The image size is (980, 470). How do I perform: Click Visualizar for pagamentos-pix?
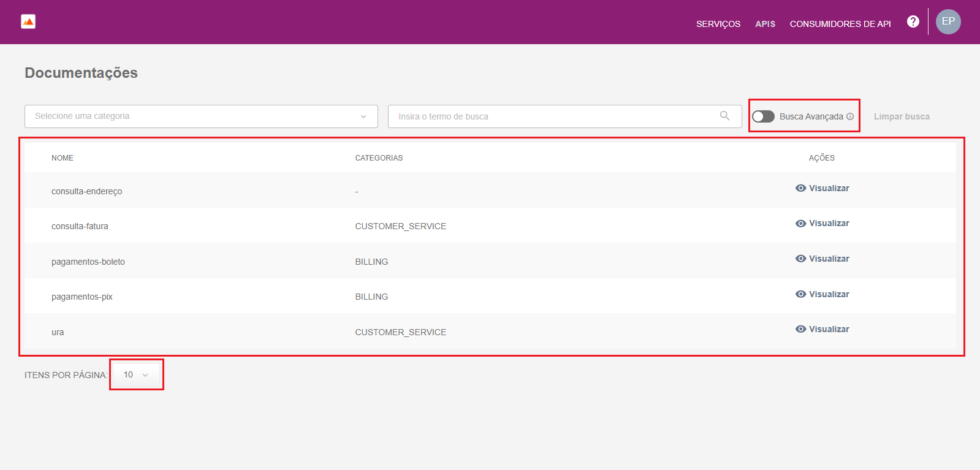829,294
